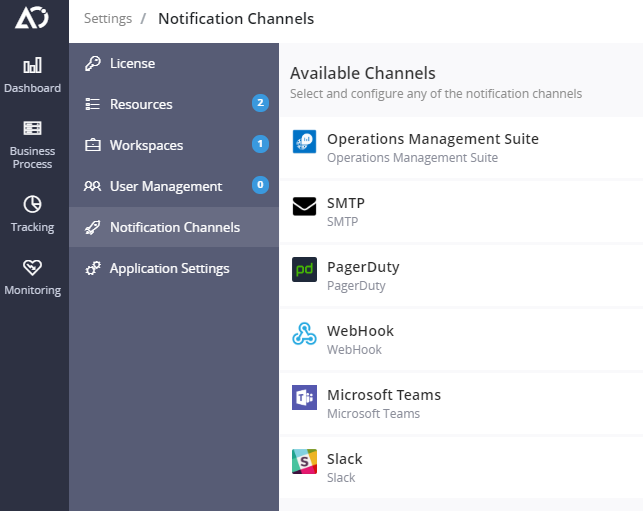Open the Dashboard bar chart icon
Screen dimensions: 643x511
click(x=32, y=65)
